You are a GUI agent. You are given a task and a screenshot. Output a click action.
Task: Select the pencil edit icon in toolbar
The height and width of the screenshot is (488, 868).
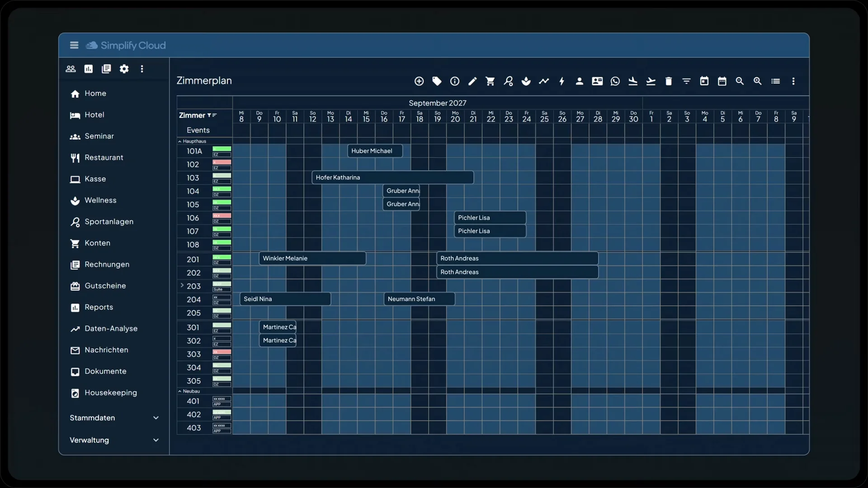[x=472, y=81]
